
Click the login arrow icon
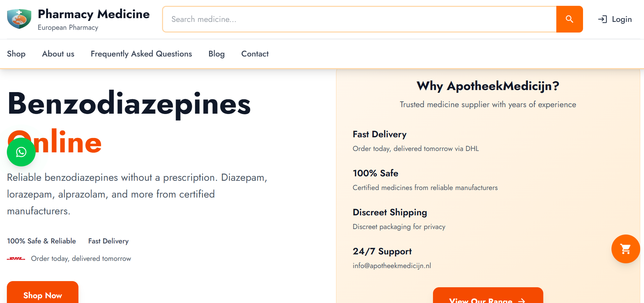click(602, 19)
